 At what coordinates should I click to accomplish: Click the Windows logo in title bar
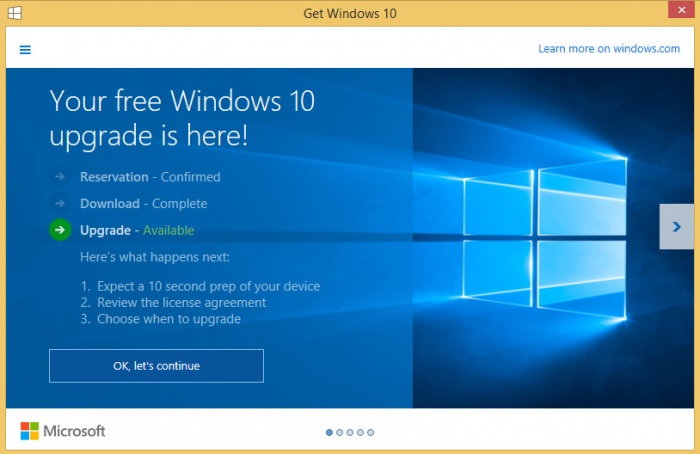14,13
